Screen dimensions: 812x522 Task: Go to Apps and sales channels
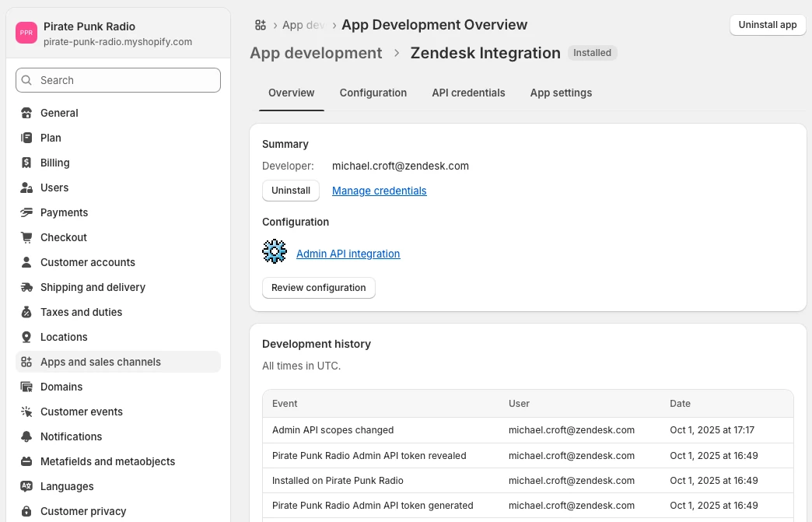100,362
